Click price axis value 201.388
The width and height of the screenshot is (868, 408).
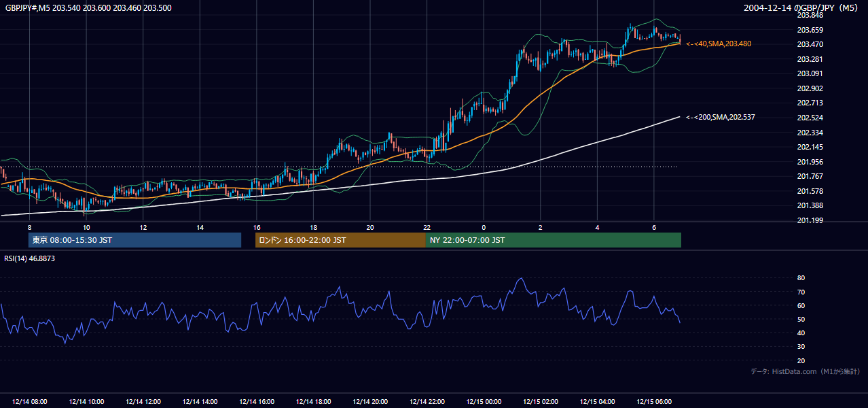[x=809, y=205]
